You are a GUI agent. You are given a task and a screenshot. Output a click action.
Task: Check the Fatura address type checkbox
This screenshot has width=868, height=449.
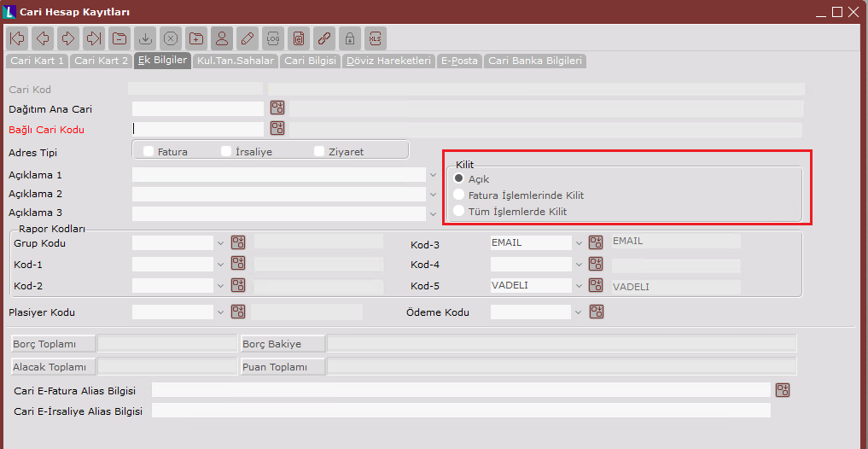[x=149, y=151]
